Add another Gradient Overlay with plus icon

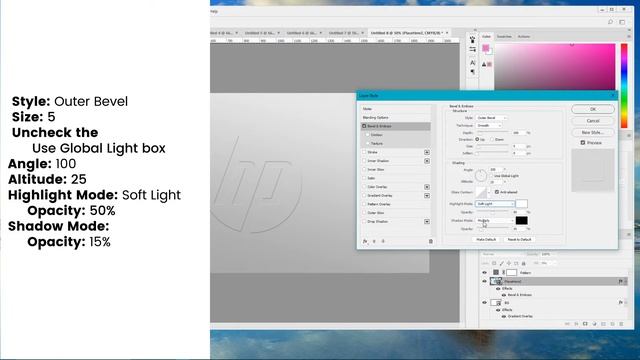click(x=427, y=196)
